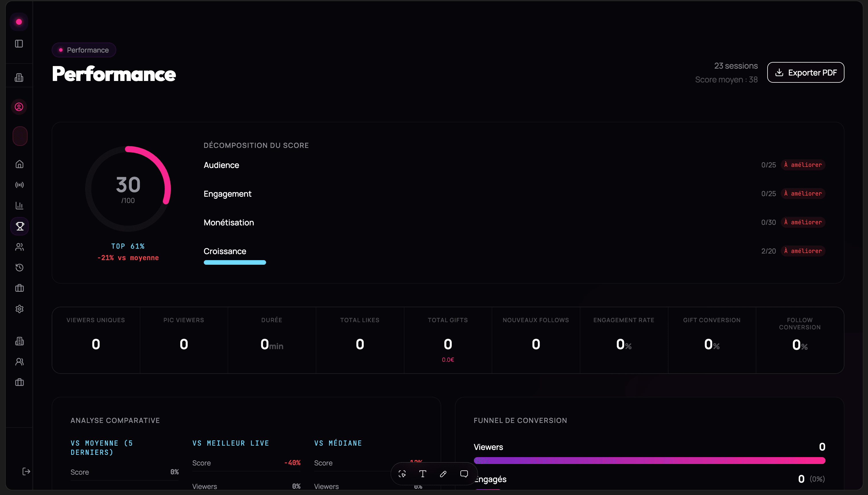Click the Audience À améliorer badge
Screen dimensions: 868x495
coord(803,165)
